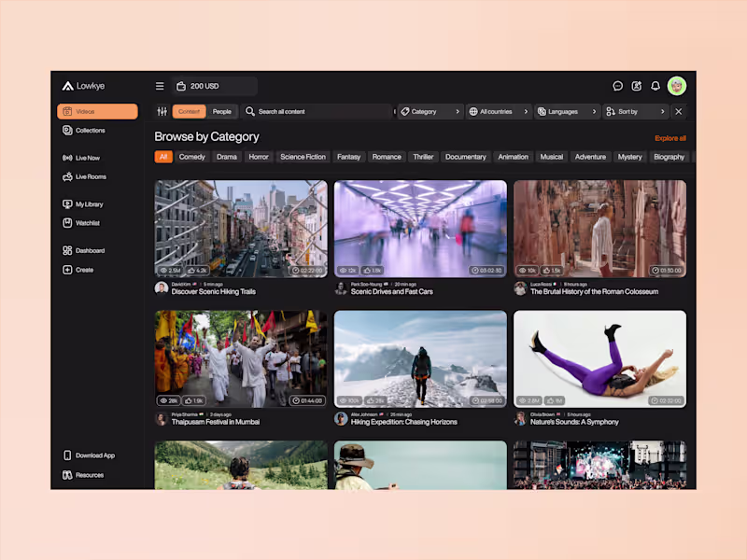This screenshot has height=560, width=747.
Task: Open Nature's Sounds: A Symphony thumbnail
Action: [x=599, y=359]
